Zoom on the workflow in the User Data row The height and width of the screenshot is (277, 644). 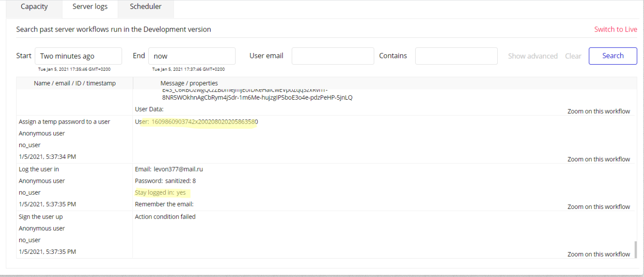(x=599, y=111)
